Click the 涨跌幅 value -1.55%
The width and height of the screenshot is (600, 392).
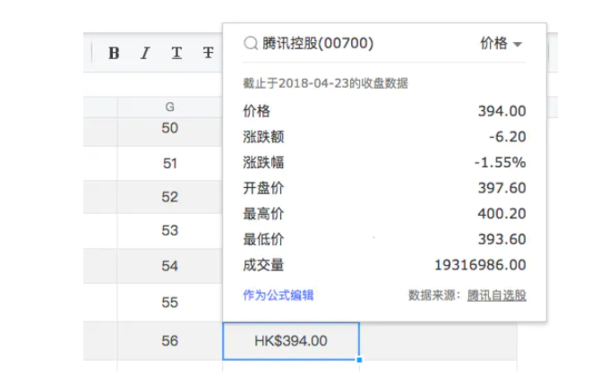[x=500, y=162]
